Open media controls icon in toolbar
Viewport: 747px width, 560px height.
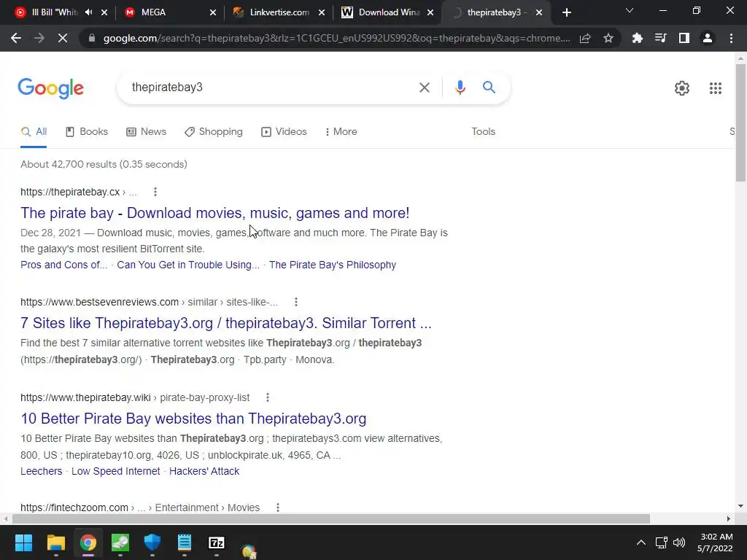coord(660,38)
